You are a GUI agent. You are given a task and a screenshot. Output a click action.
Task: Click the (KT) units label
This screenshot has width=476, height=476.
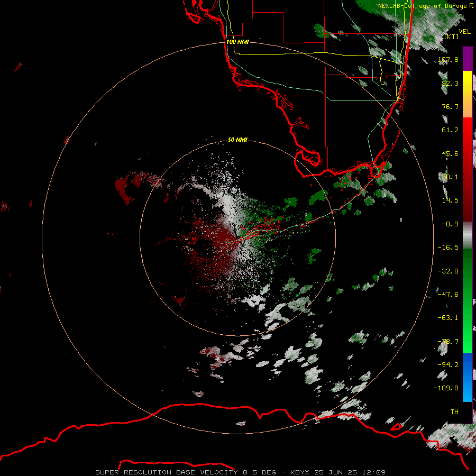(452, 36)
